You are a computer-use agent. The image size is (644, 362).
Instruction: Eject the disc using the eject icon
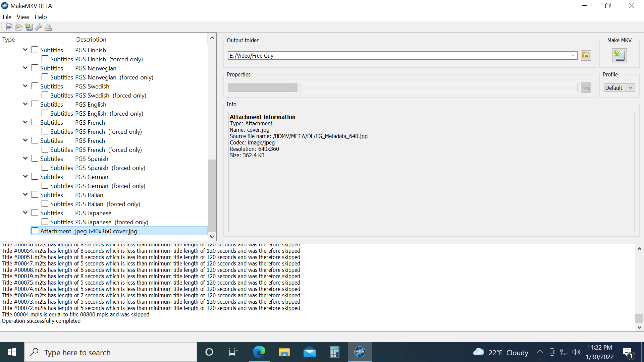[48, 27]
